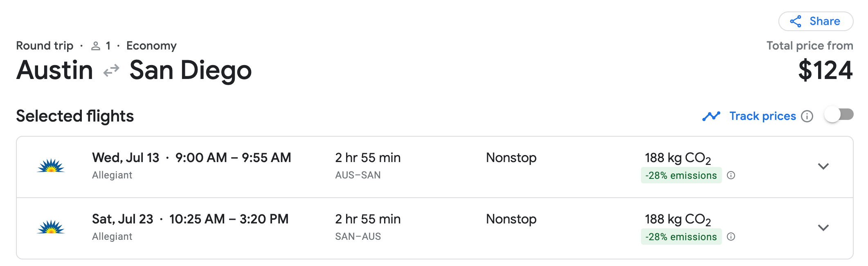
Task: Click the $124 total price
Action: coord(825,70)
